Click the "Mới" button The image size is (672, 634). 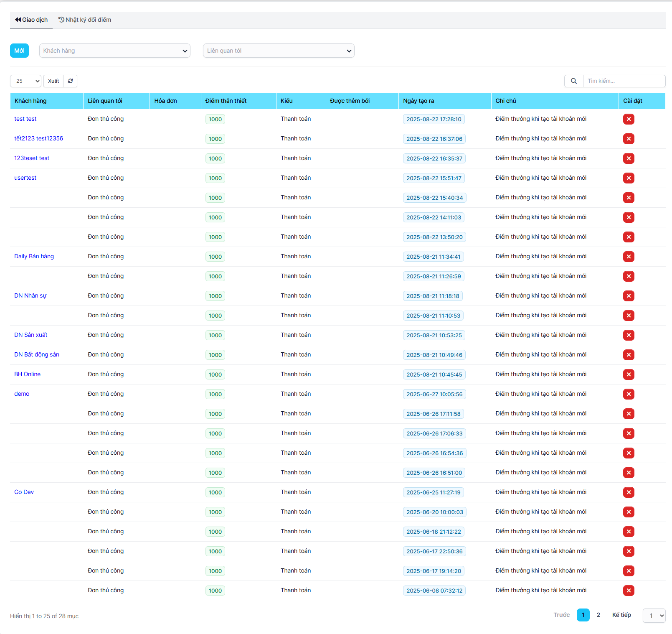click(19, 50)
